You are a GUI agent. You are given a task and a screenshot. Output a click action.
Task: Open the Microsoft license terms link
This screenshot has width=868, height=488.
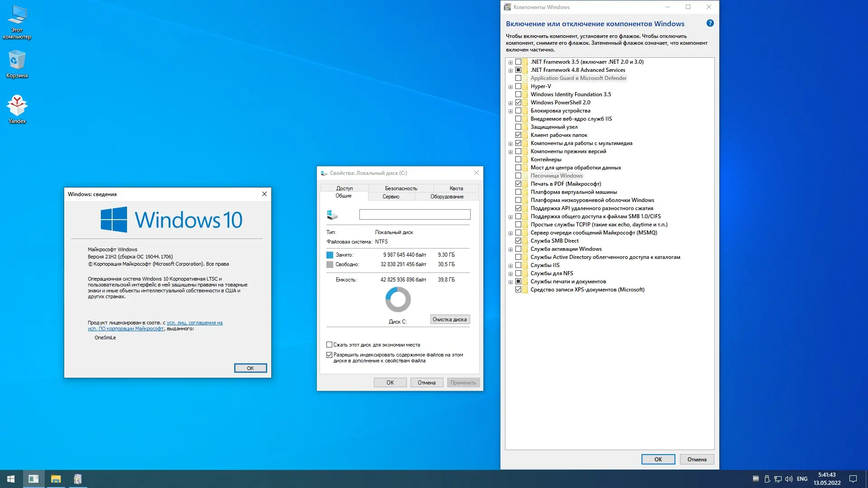point(194,323)
